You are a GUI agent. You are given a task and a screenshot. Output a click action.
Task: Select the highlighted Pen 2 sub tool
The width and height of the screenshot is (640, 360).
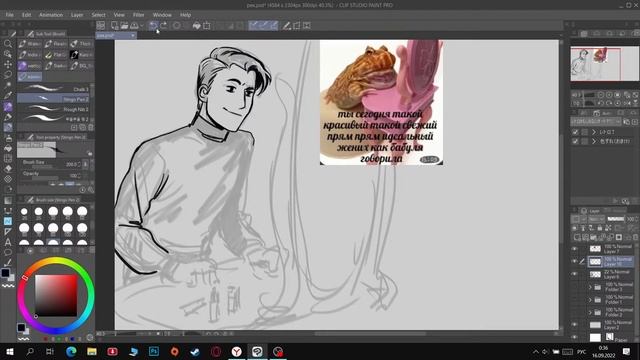[53, 99]
